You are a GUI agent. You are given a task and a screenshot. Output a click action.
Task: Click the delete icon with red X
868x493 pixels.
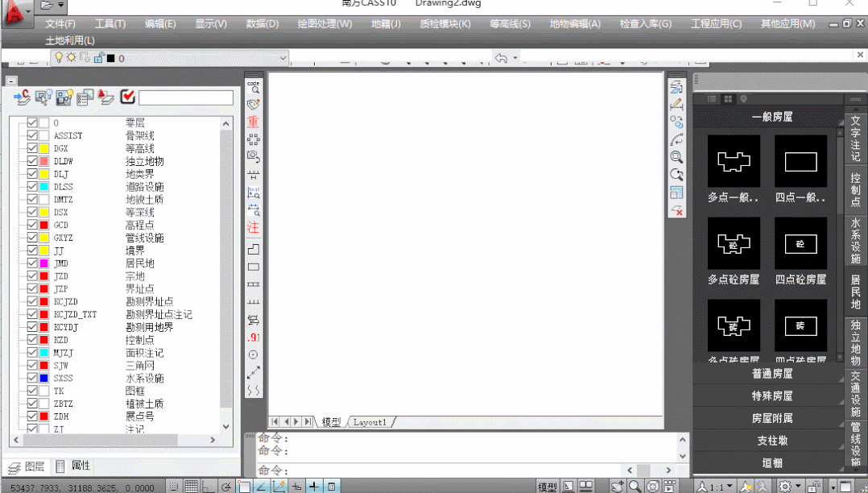[676, 210]
